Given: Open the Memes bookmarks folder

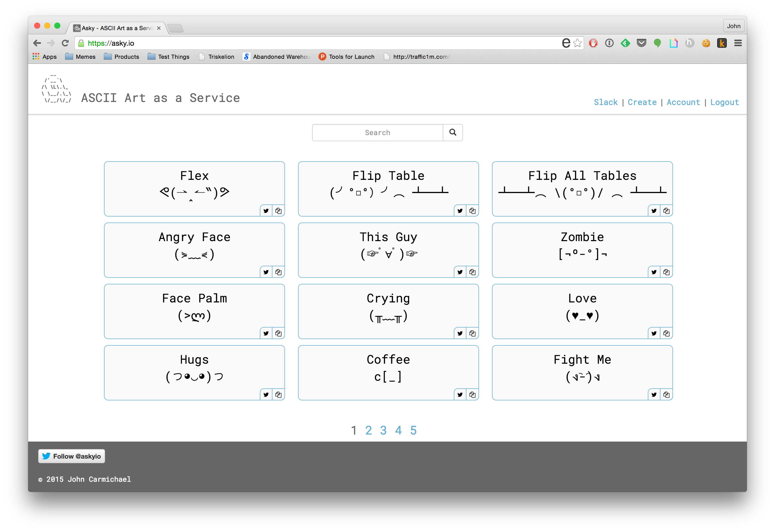Looking at the screenshot, I should (x=80, y=57).
